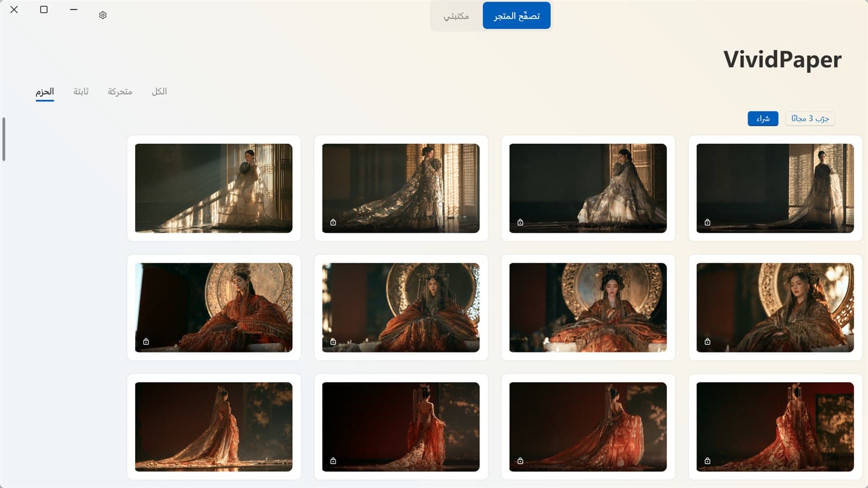Click lock icon on third row fourth wallpaper
This screenshot has width=868, height=488.
coord(707,461)
